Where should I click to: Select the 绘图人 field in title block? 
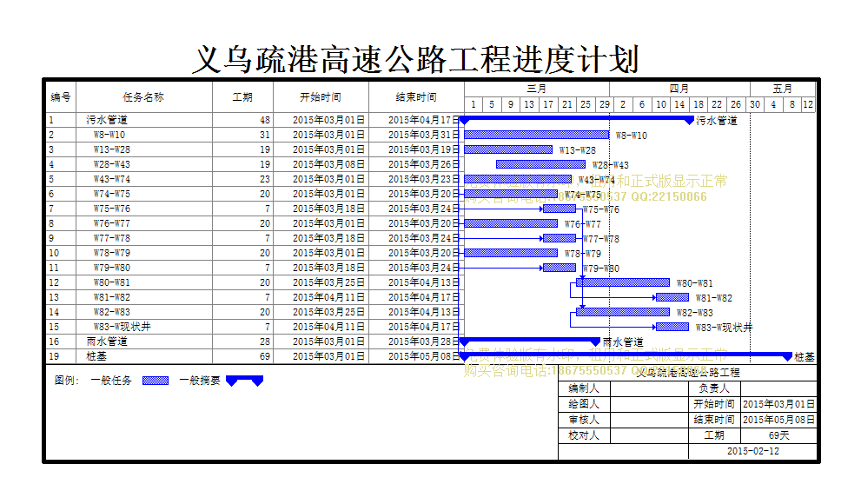649,404
